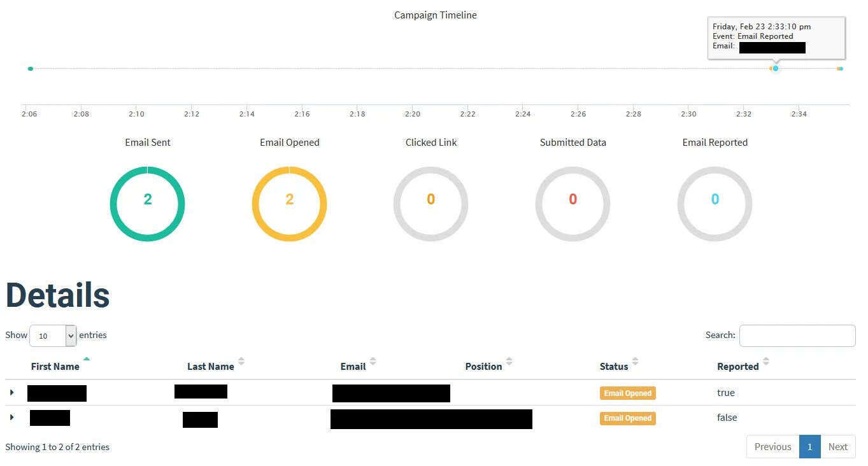Sort table by Email column
The height and width of the screenshot is (466, 868).
pyautogui.click(x=353, y=366)
